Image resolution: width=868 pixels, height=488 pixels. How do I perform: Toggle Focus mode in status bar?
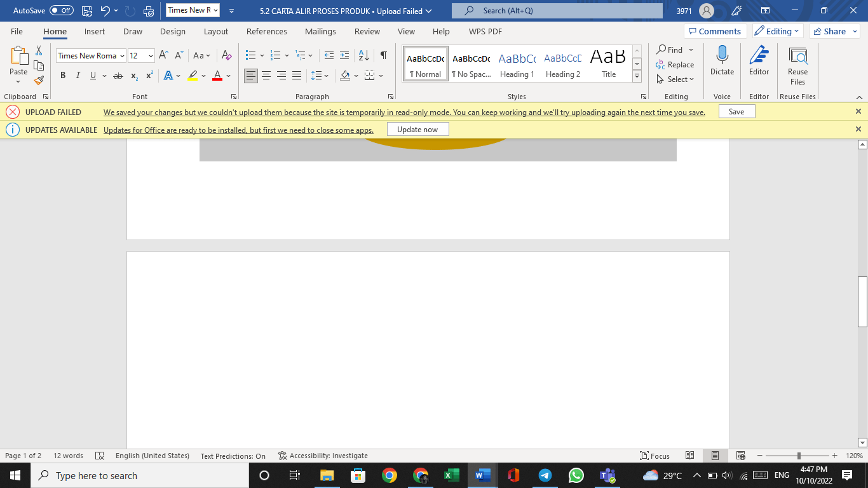tap(655, 456)
